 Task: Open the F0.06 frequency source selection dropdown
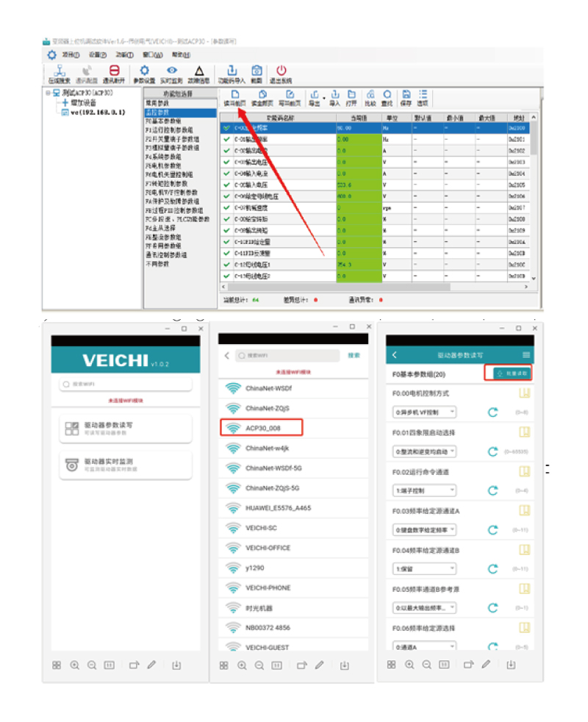(x=424, y=646)
